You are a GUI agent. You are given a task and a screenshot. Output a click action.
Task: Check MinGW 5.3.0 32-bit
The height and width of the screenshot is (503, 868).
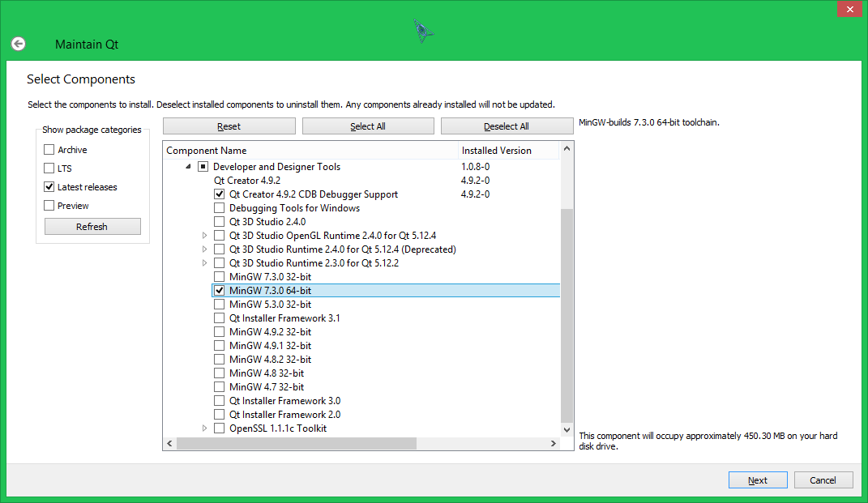point(219,305)
